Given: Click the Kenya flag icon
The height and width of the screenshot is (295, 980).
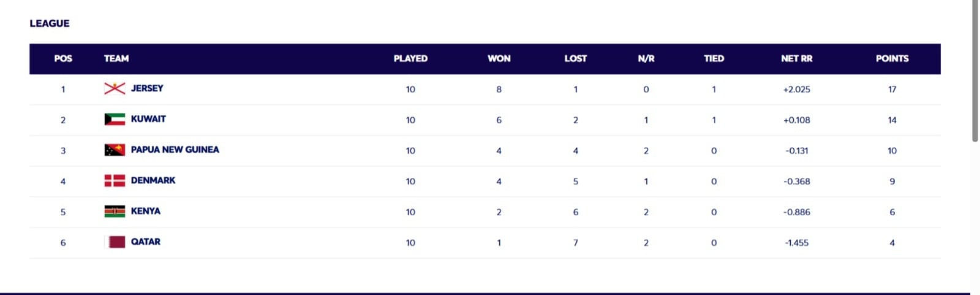Looking at the screenshot, I should pyautogui.click(x=115, y=211).
